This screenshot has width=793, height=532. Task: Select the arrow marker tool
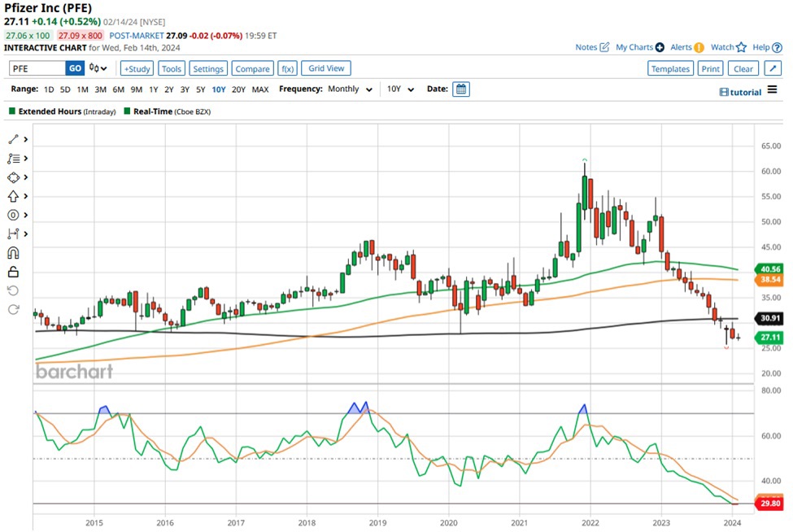[13, 196]
